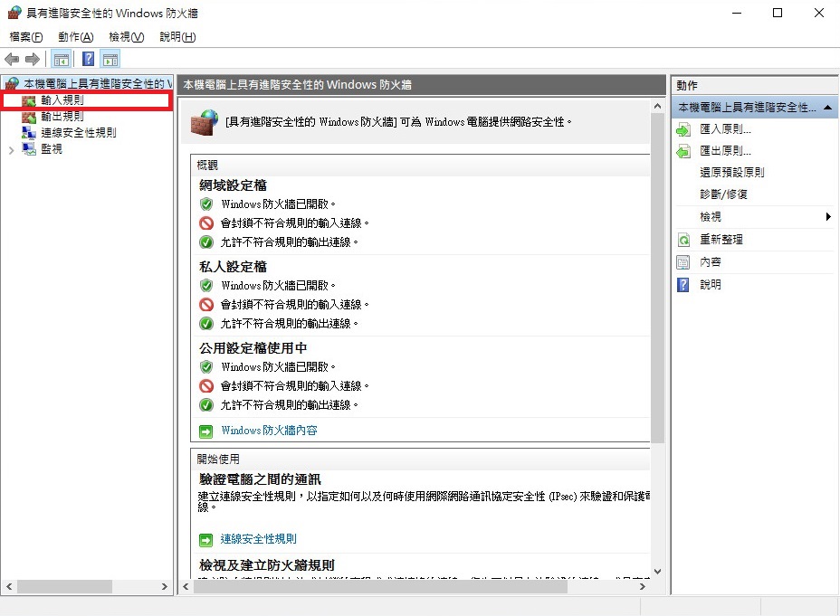This screenshot has height=616, width=840.
Task: Click the center pane scroll left arrow
Action: pos(186,586)
